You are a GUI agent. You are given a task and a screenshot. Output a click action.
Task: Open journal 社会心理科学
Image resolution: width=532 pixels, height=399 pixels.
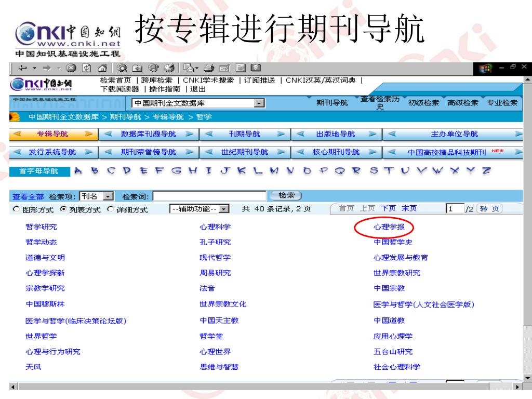click(x=397, y=367)
